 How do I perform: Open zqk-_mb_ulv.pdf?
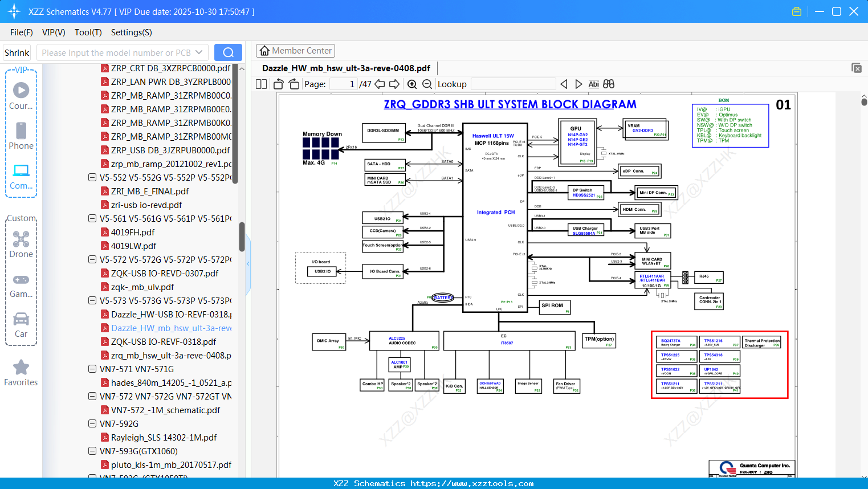(142, 287)
